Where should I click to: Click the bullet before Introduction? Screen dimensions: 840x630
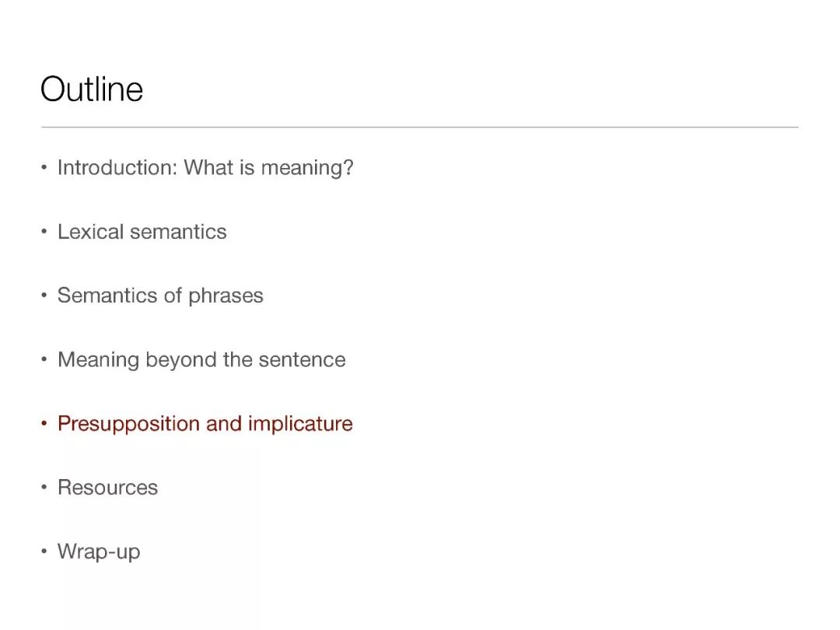click(44, 168)
